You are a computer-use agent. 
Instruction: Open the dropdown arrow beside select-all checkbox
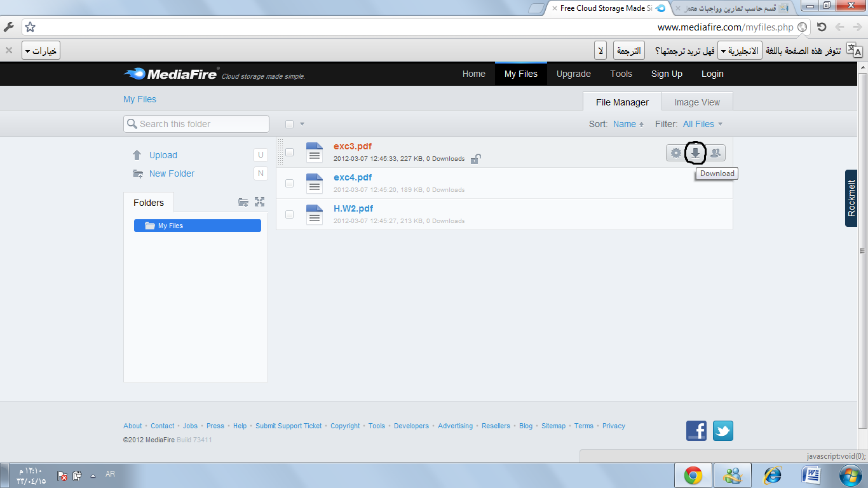point(302,124)
